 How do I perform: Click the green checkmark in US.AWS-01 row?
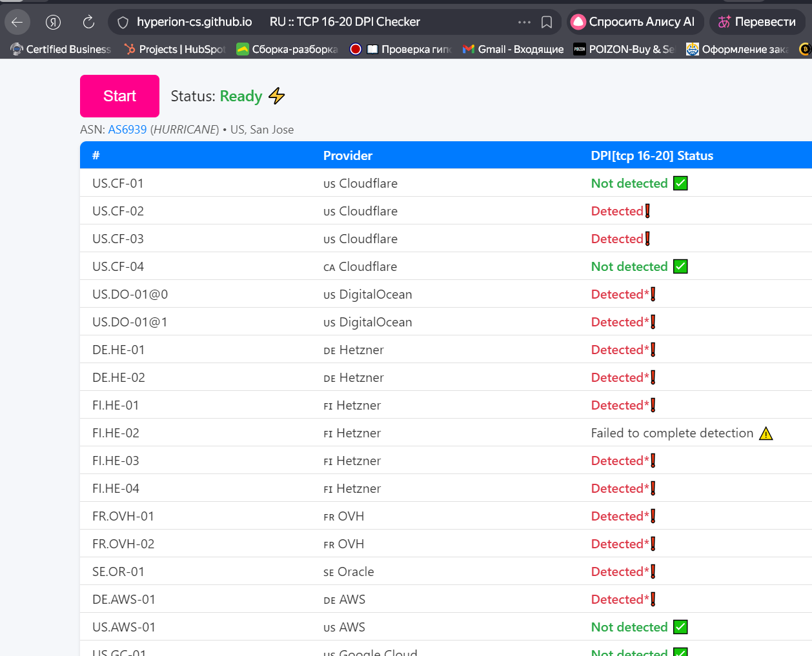680,627
